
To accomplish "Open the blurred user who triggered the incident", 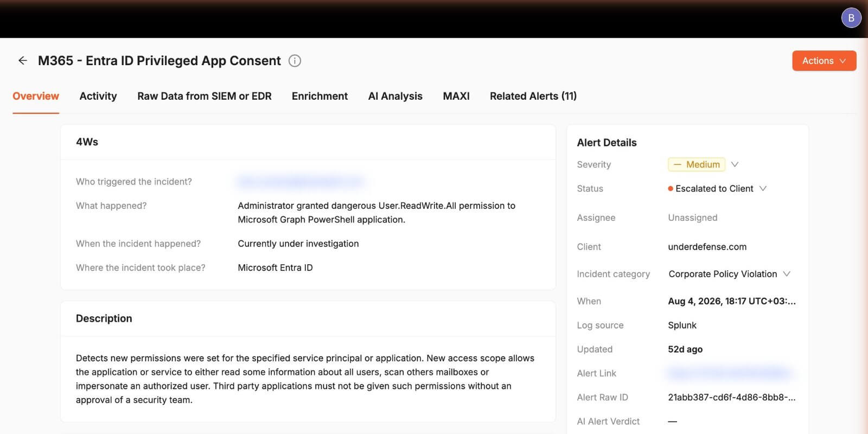I will (x=300, y=182).
